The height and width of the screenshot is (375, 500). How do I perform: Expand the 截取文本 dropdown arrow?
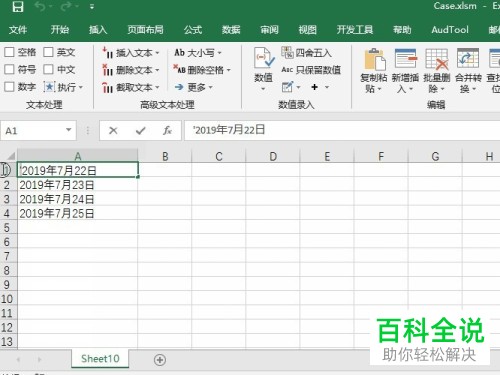click(x=157, y=88)
